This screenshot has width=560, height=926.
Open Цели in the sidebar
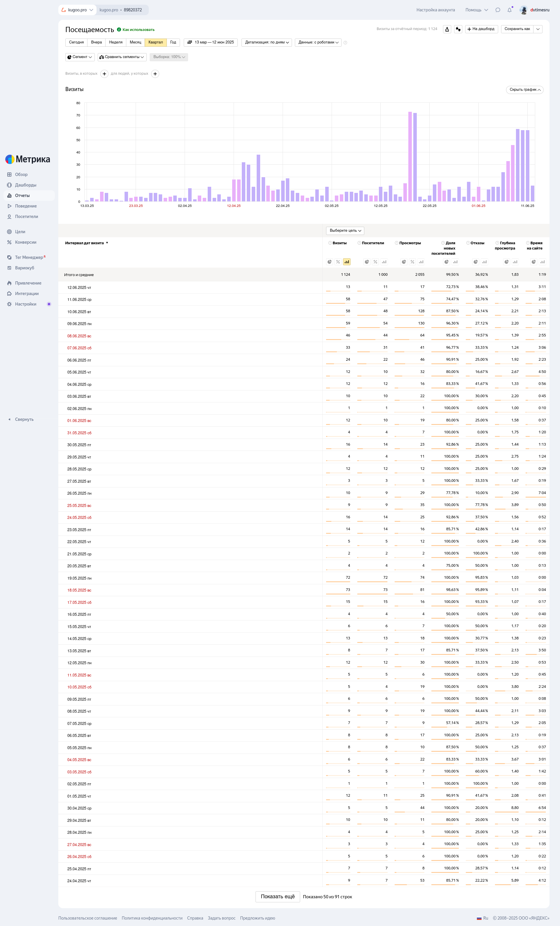tap(20, 232)
